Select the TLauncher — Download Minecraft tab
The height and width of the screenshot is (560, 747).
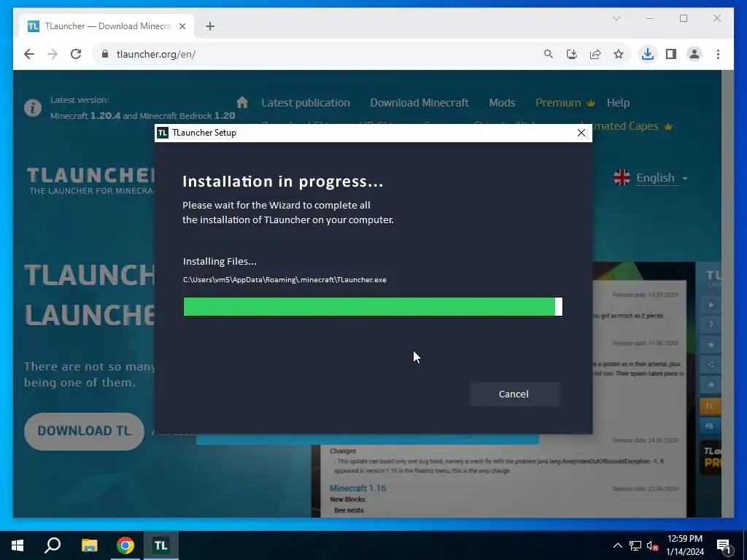107,26
